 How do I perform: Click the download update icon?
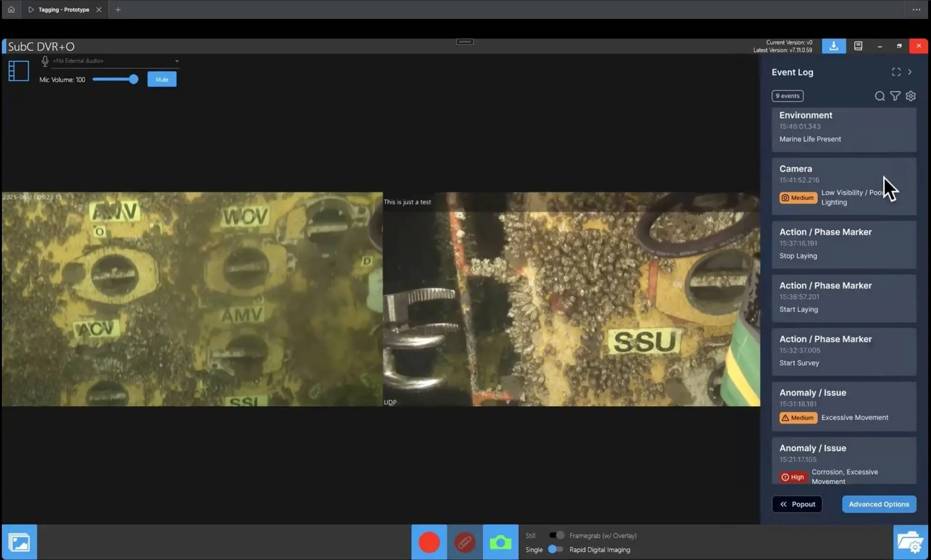coord(834,46)
